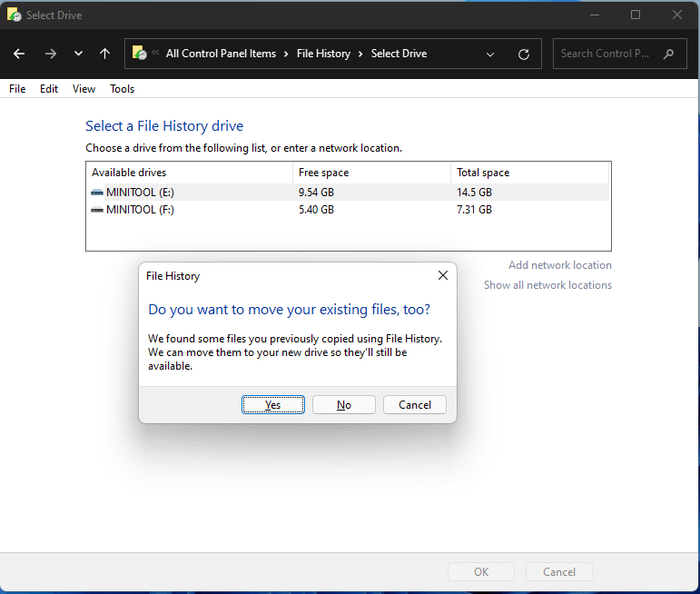
Task: Click the bottom Cancel button of Select Drive window
Action: point(559,572)
